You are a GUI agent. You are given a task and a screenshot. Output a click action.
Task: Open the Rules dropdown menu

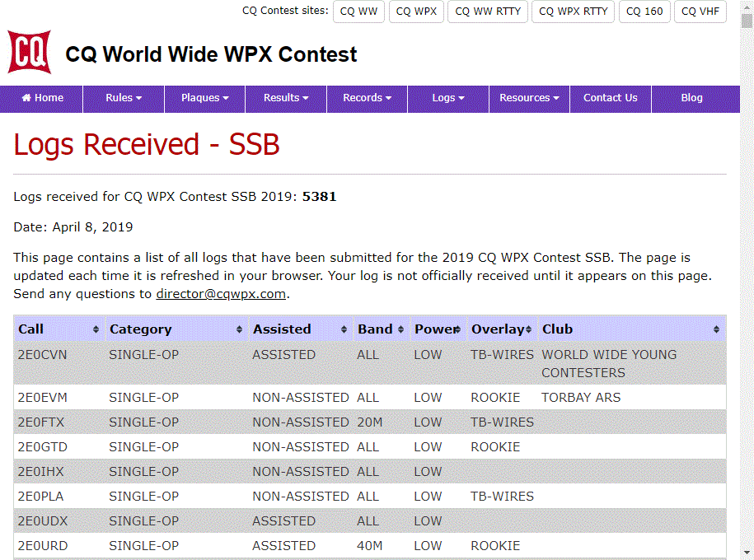(124, 98)
